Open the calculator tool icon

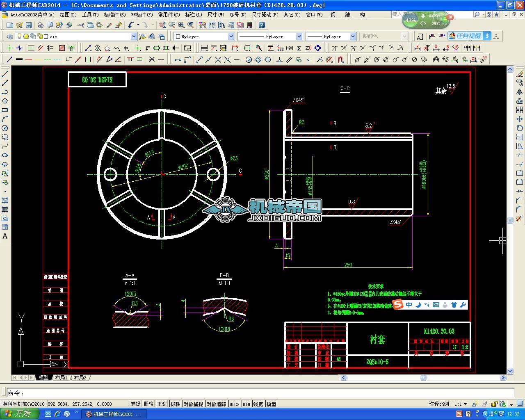point(250,25)
